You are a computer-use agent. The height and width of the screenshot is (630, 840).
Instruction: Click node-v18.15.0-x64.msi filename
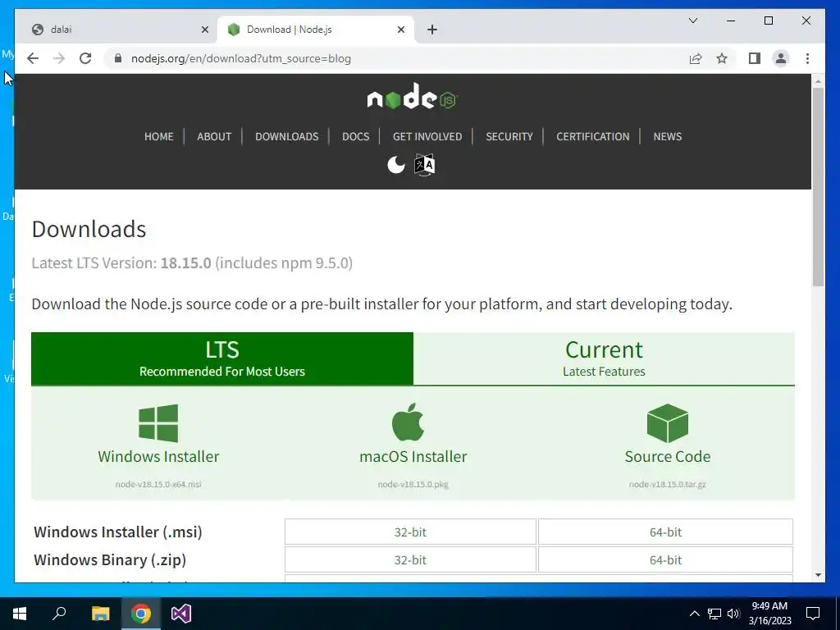158,484
